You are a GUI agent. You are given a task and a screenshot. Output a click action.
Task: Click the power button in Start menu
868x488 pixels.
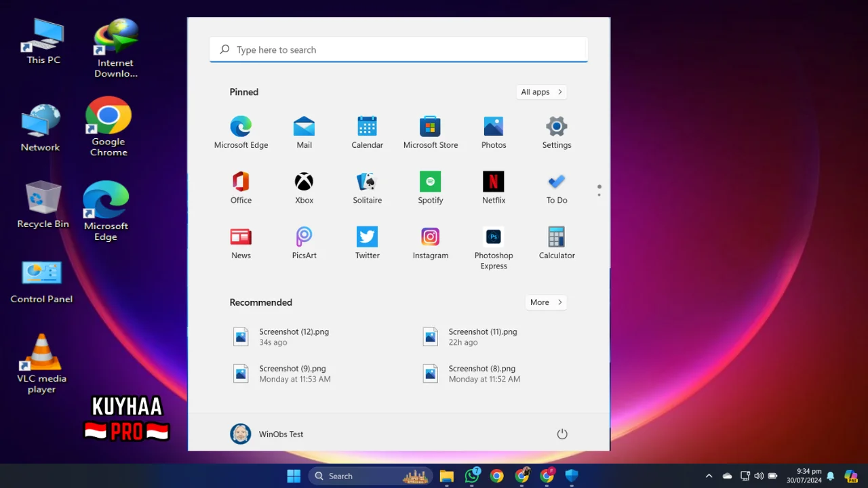click(x=561, y=434)
